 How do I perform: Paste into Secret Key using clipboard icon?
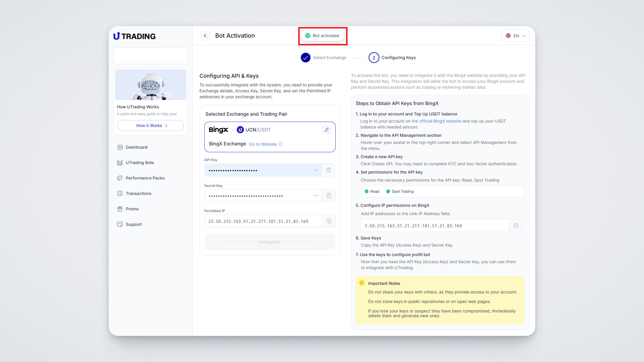click(329, 196)
